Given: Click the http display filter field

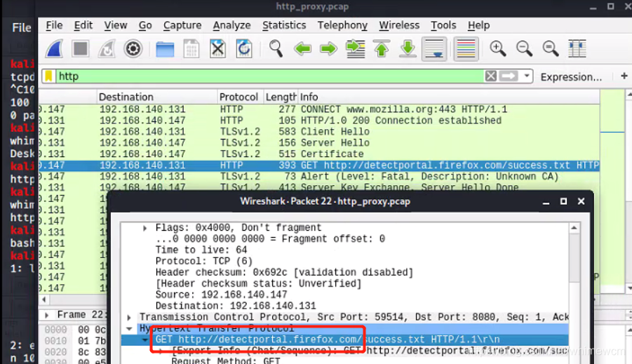Looking at the screenshot, I should pos(269,76).
